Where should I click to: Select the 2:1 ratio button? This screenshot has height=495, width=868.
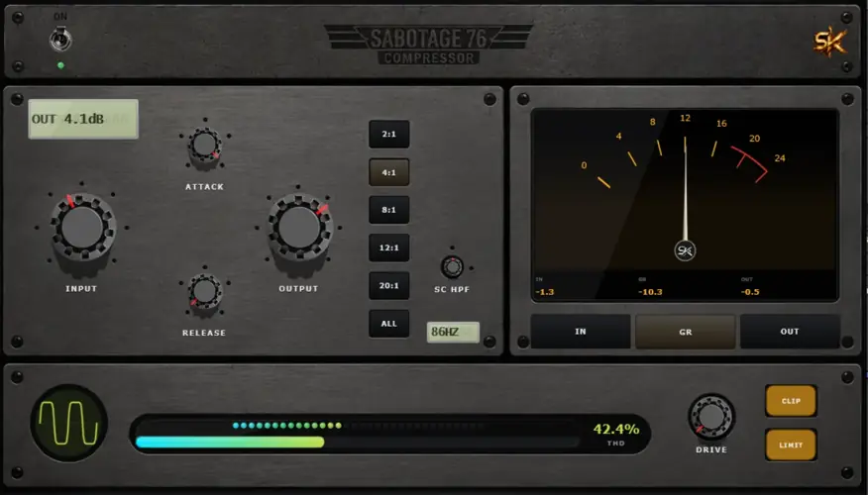tap(389, 135)
